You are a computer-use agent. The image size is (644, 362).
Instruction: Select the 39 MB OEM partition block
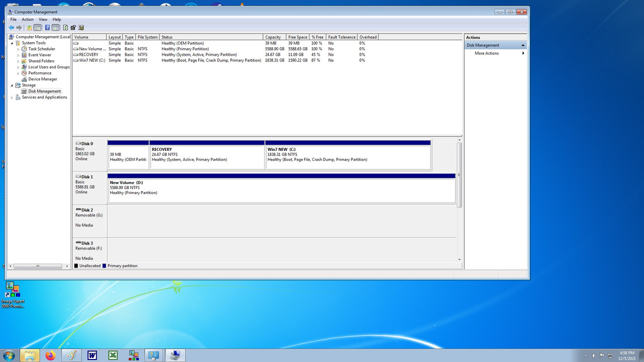pyautogui.click(x=128, y=155)
